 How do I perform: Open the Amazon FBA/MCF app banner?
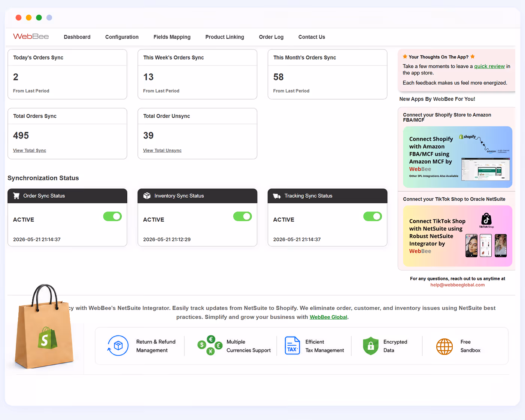[458, 157]
